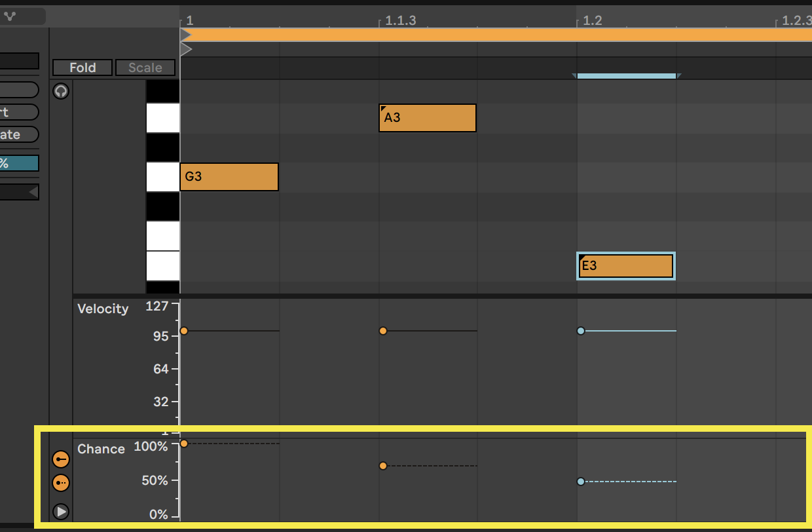Click the 1.2 position on time ruler
Screen dimensions: 812x532
tap(591, 21)
